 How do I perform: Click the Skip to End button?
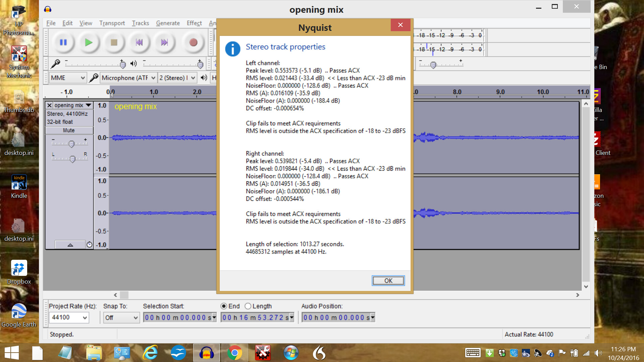[x=164, y=42]
